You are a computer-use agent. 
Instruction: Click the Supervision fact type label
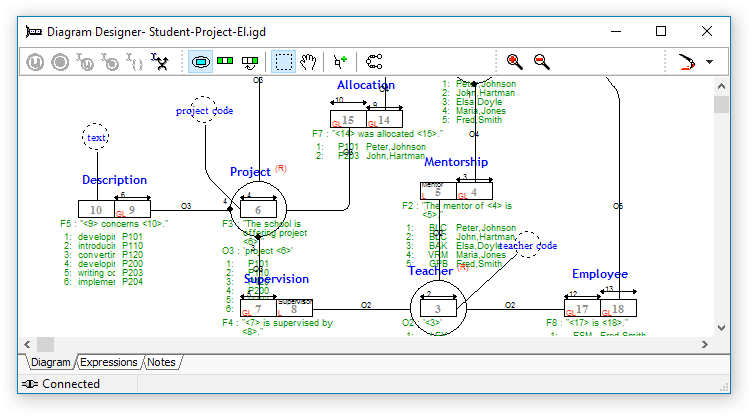tap(276, 279)
